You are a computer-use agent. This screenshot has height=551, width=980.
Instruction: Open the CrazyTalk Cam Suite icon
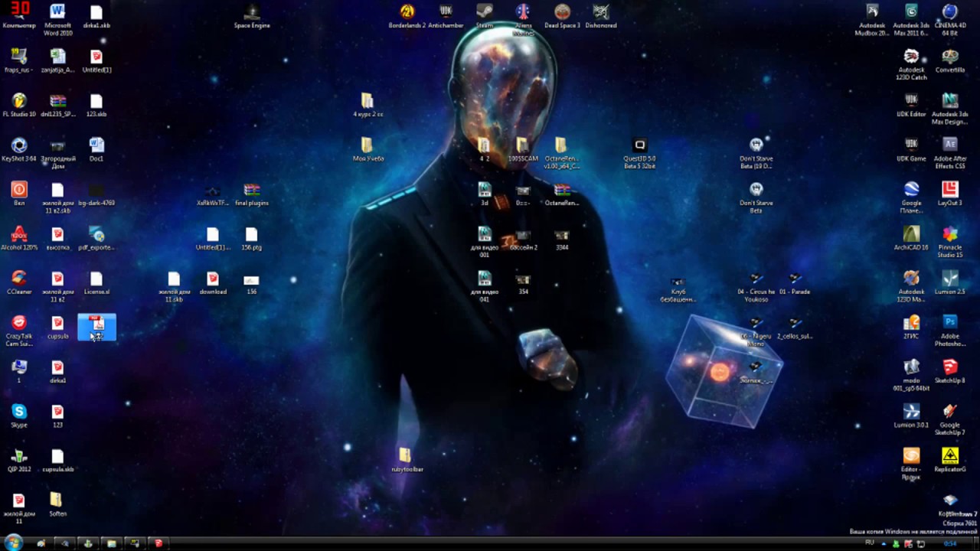19,330
